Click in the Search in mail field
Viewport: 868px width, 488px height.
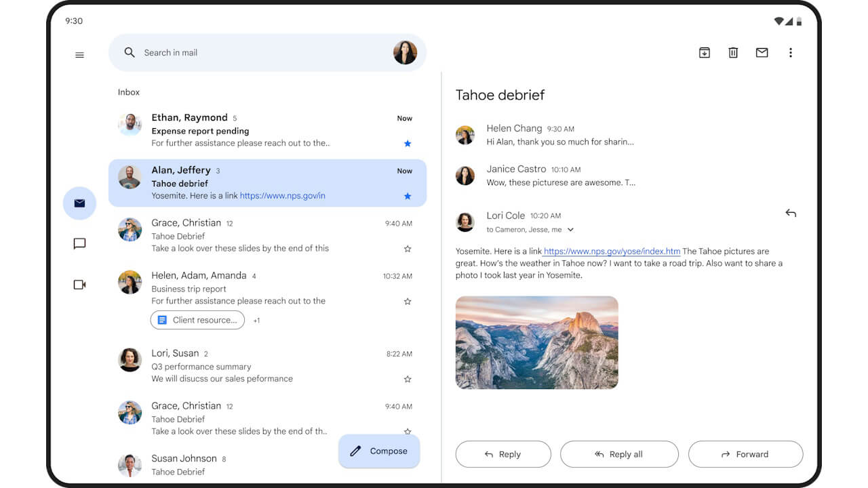(267, 52)
